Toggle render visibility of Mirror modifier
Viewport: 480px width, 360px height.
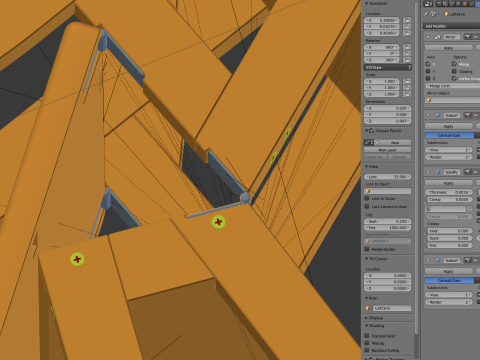click(x=468, y=37)
